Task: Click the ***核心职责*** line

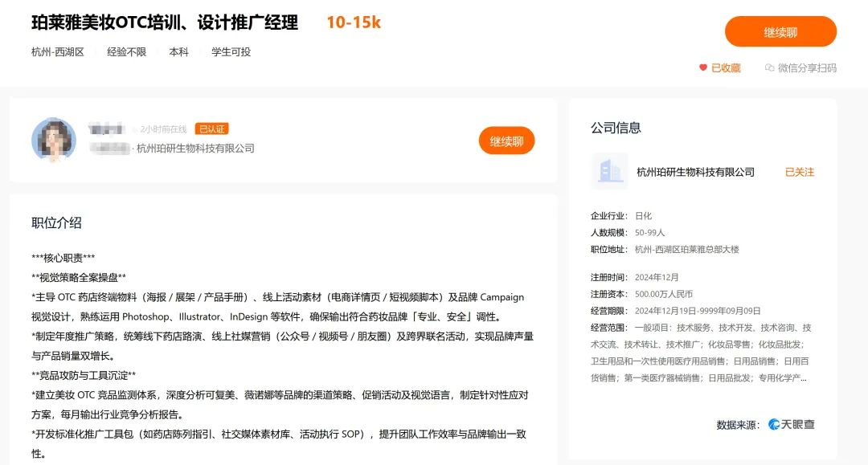Action: click(63, 258)
